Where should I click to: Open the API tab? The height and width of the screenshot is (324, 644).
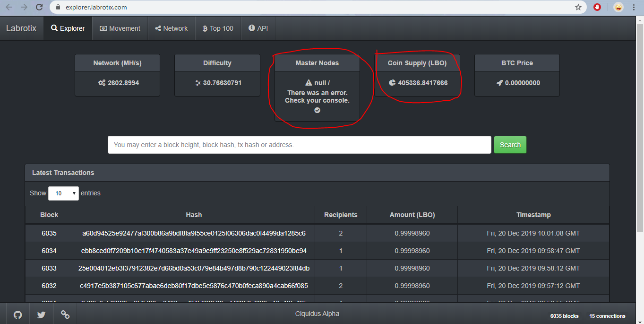[258, 28]
